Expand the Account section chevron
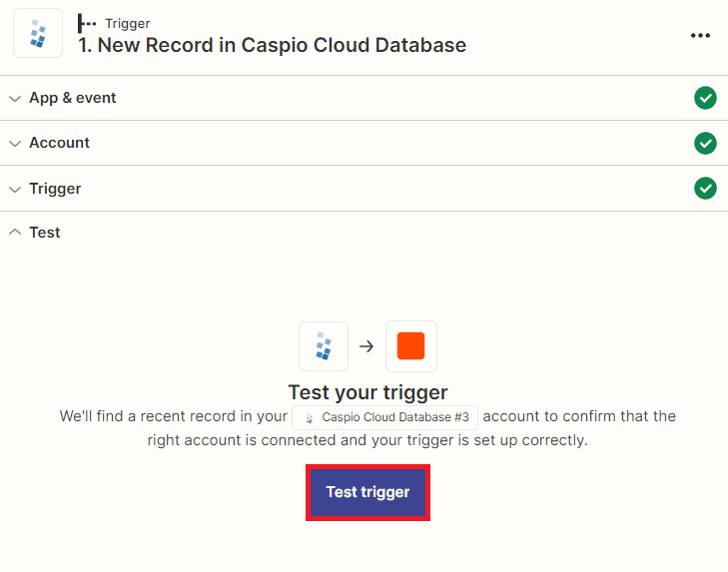This screenshot has width=728, height=572. coord(15,143)
